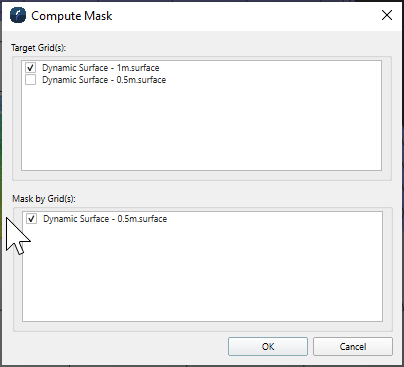Enable the unchecked 0.5m.surface target grid checkbox
This screenshot has height=367, width=404.
coord(30,80)
